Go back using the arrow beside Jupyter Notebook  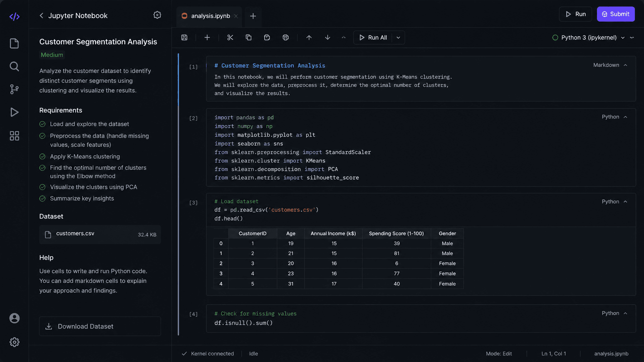point(41,16)
